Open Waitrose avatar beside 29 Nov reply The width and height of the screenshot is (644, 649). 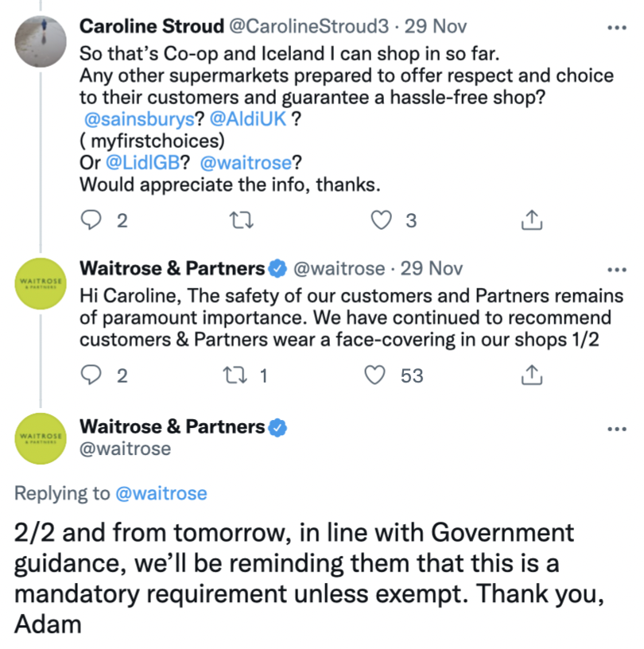pos(41,283)
